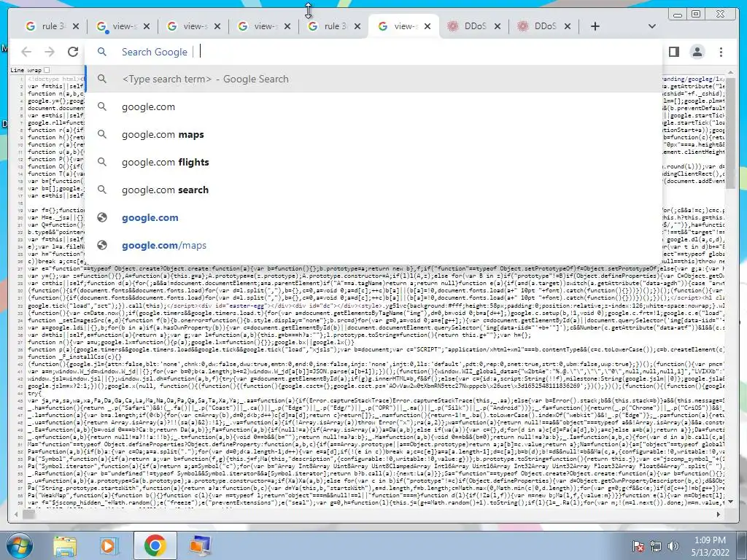Open the google.com/maps URL suggestion

pos(374,245)
